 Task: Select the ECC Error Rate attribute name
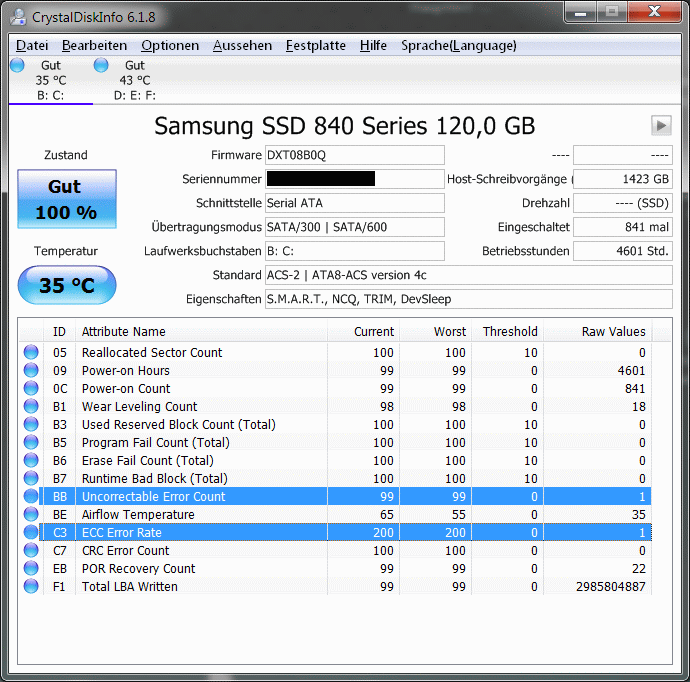[x=122, y=532]
